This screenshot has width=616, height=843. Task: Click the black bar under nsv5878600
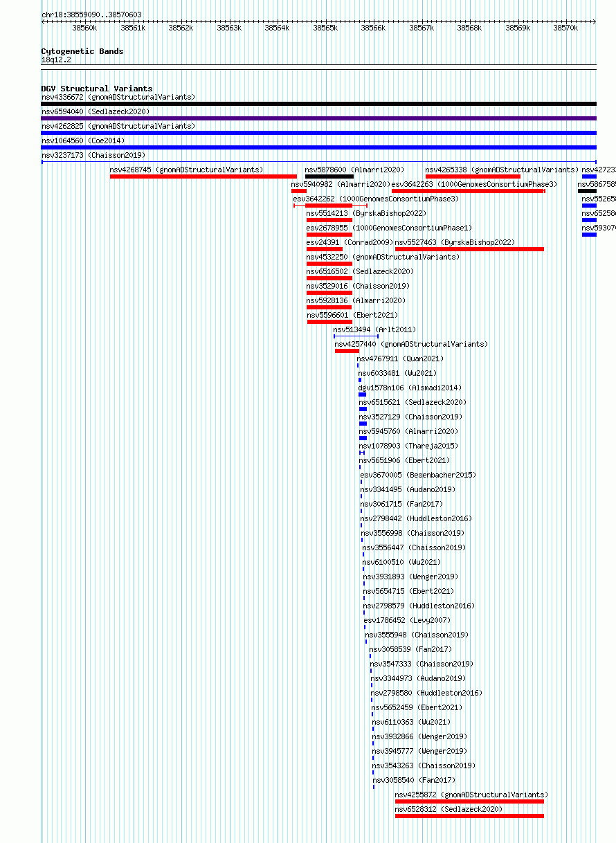[x=329, y=176]
